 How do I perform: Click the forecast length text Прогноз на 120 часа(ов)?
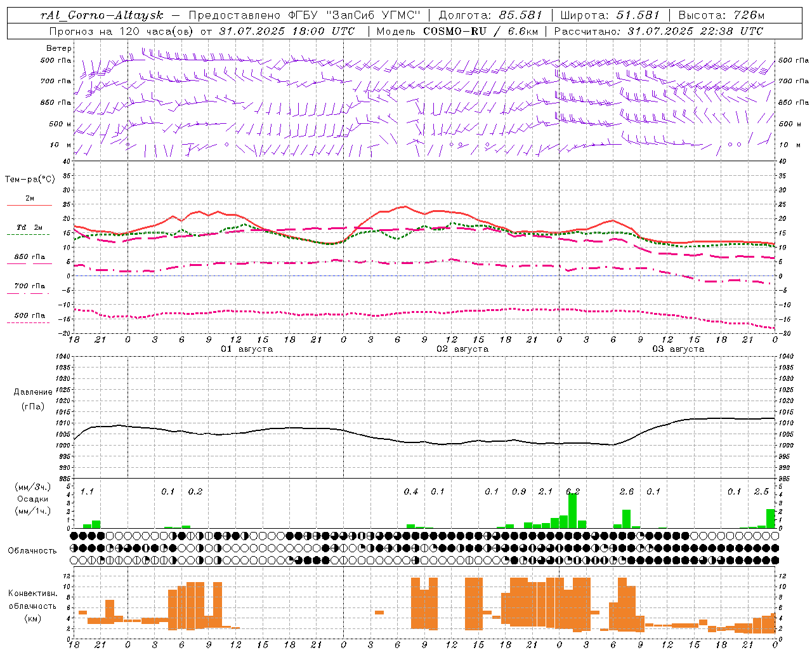tap(122, 31)
